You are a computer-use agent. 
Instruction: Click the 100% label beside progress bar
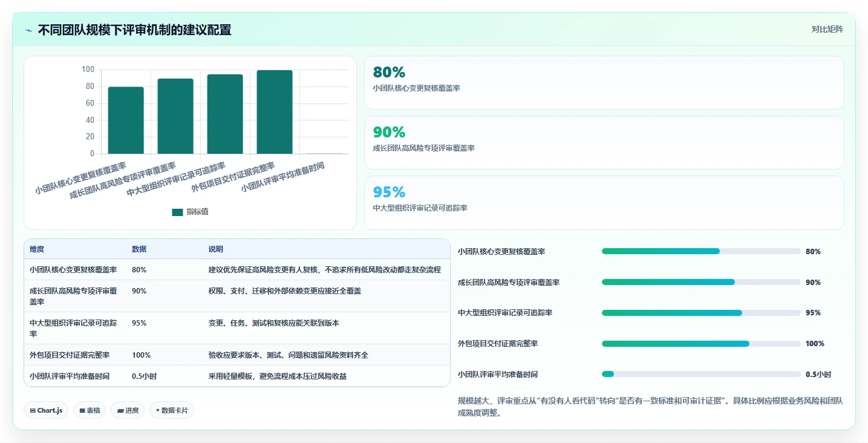click(815, 344)
